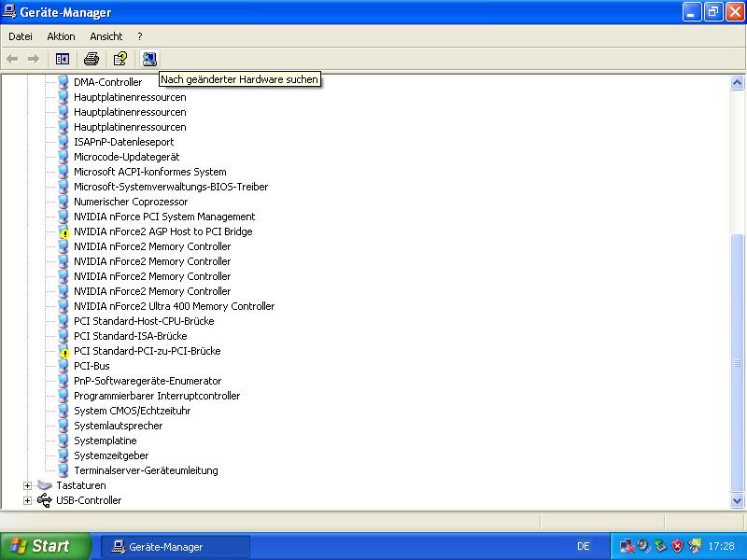The height and width of the screenshot is (560, 747).
Task: Click the Forward arrow toolbar icon
Action: point(34,59)
